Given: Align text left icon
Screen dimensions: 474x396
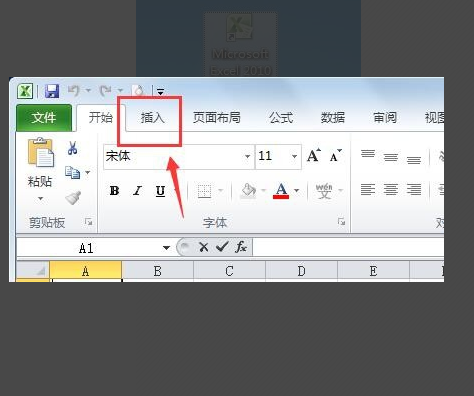Looking at the screenshot, I should click(368, 190).
